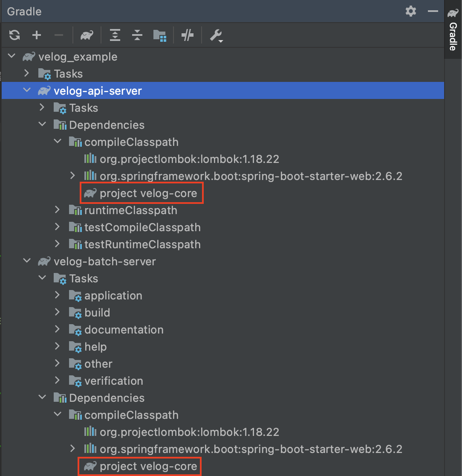Image resolution: width=462 pixels, height=476 pixels.
Task: Expand first spring-boot-starter-web:2.6.2 dependency
Action: [x=72, y=175]
